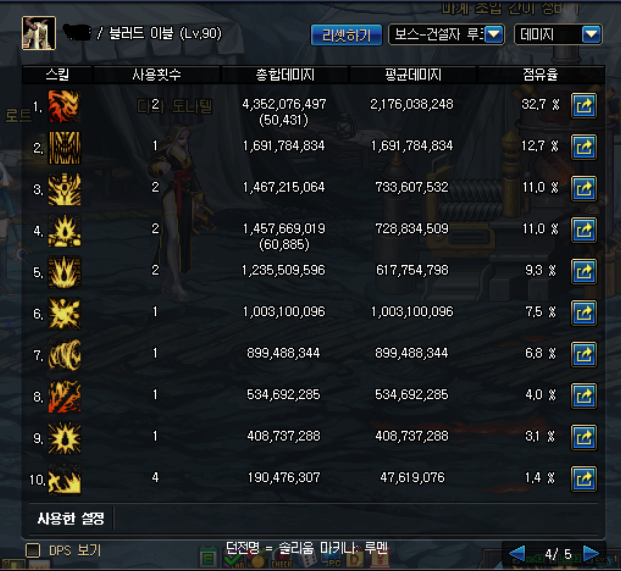Click share icon for 899,488,344 damage row
The height and width of the screenshot is (571, 621).
pos(584,355)
